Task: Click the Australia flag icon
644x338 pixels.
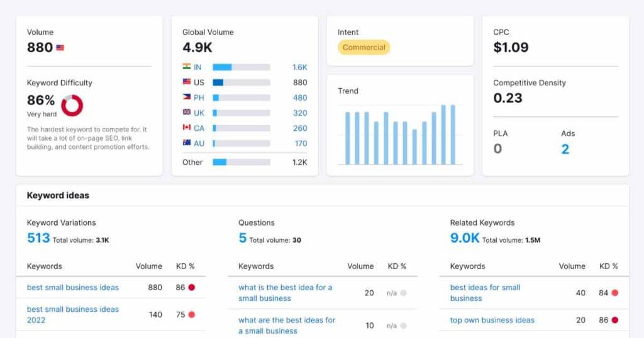Action: pos(186,143)
